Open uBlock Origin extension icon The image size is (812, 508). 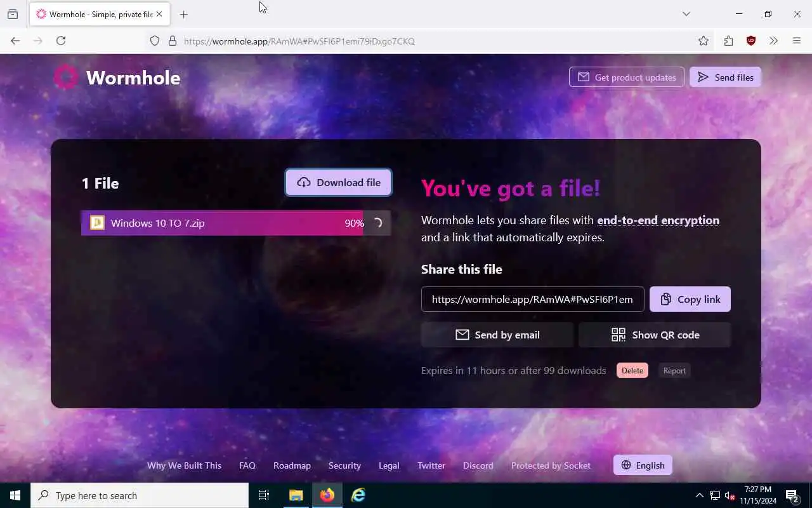751,41
